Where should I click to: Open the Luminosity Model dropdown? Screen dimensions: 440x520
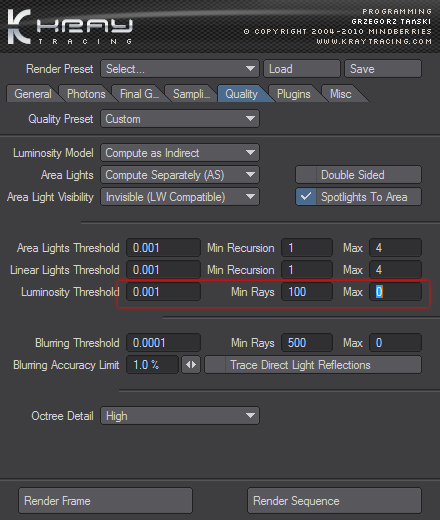point(180,153)
